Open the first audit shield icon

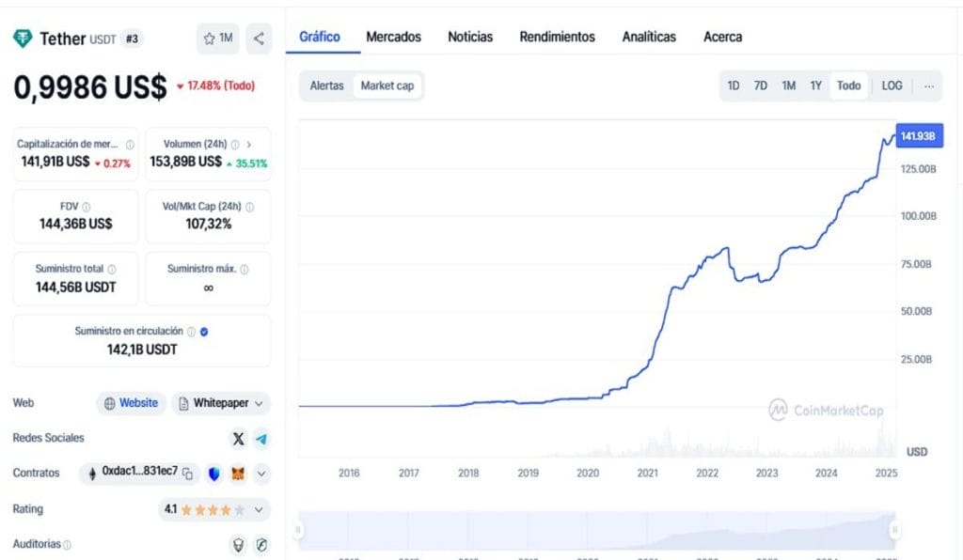coord(238,545)
